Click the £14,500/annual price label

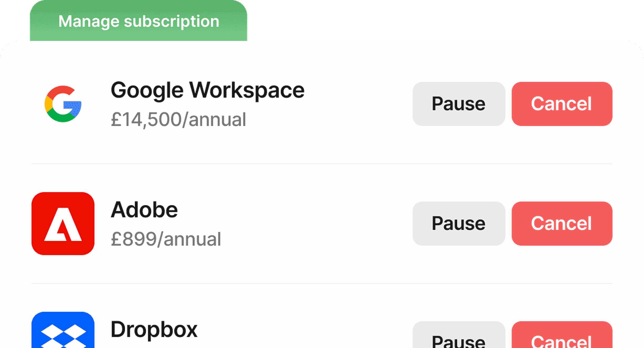click(x=178, y=120)
